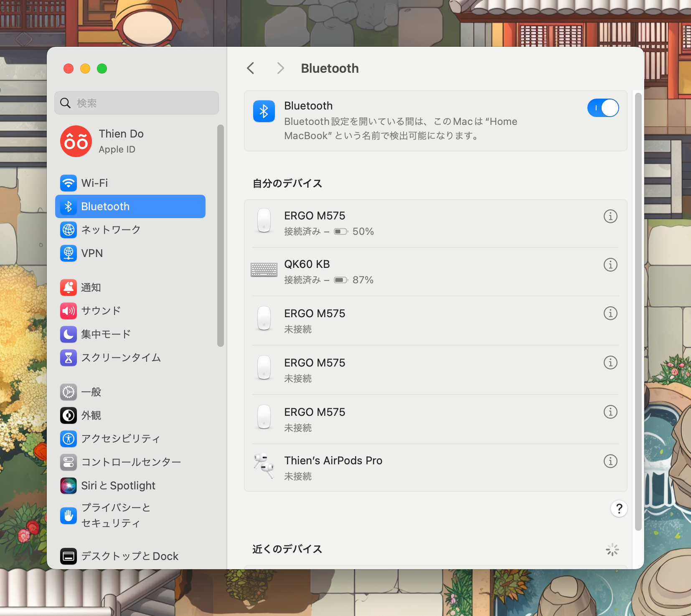Select the QK60 KB device name
Screen dimensions: 691x616
[307, 264]
